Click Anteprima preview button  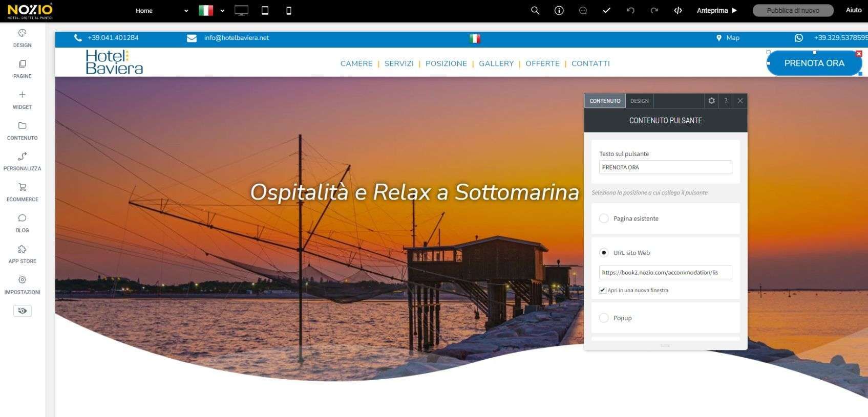point(717,10)
